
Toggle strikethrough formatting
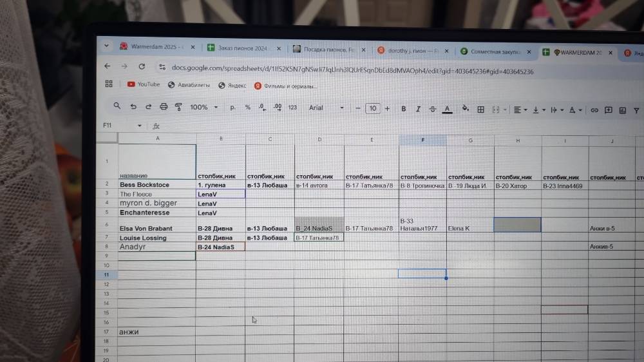[433, 110]
